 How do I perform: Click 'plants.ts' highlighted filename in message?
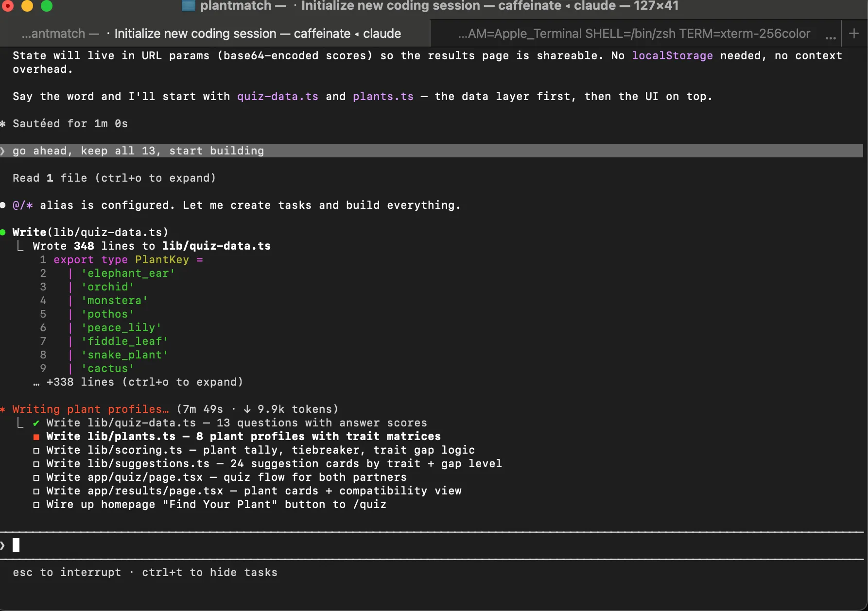tap(383, 97)
